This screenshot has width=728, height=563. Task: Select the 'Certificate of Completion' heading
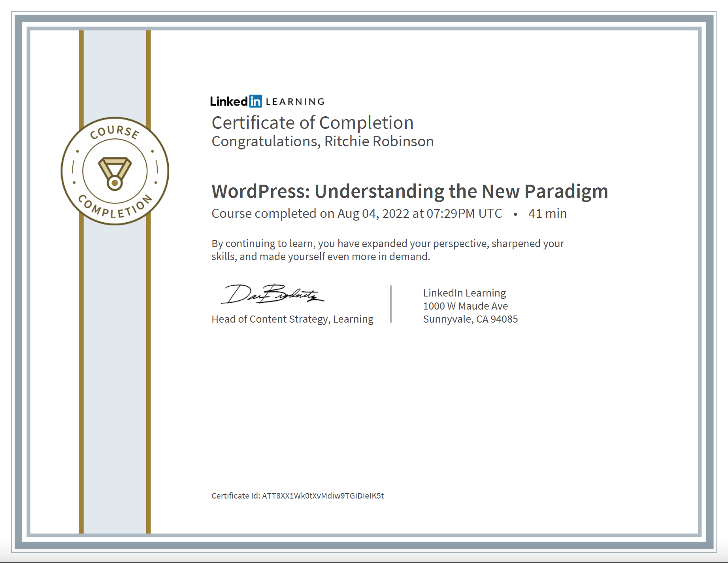pos(313,123)
